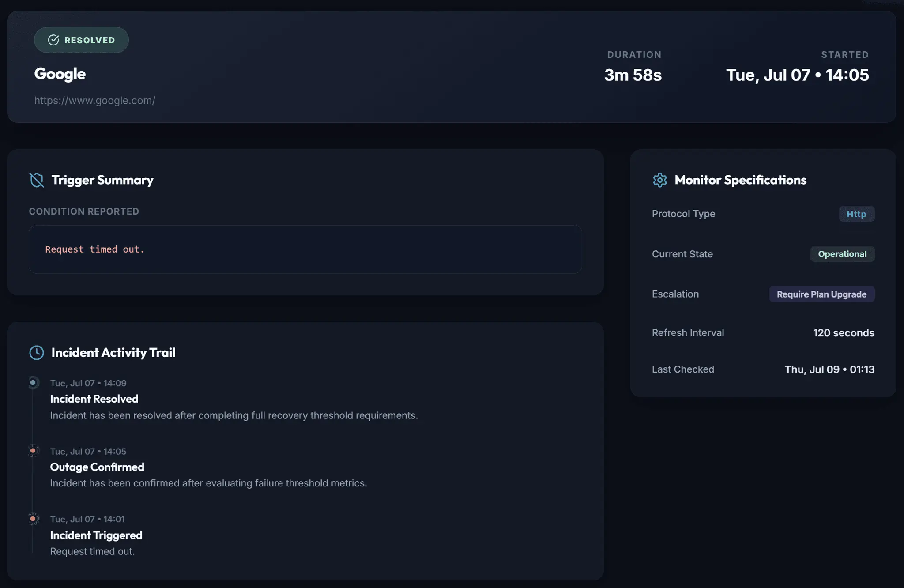The width and height of the screenshot is (904, 588).
Task: Select the Outage Confirmed timeline dot
Action: (x=33, y=451)
